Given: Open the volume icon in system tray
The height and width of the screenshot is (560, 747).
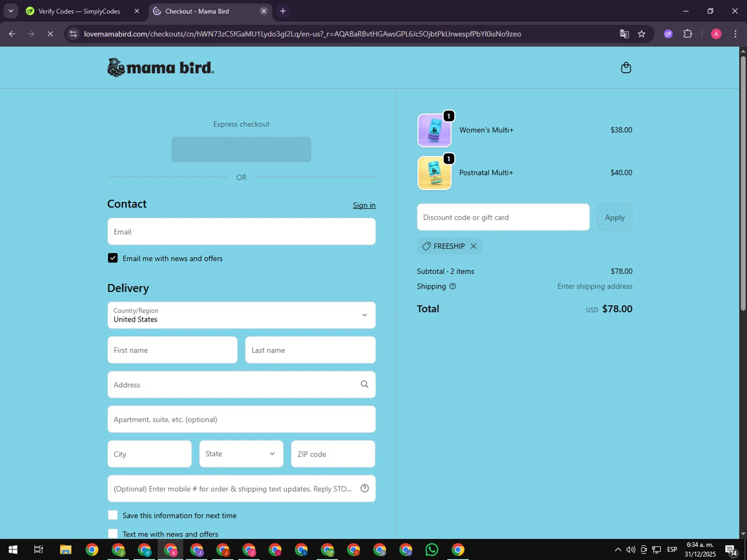Looking at the screenshot, I should click(630, 550).
